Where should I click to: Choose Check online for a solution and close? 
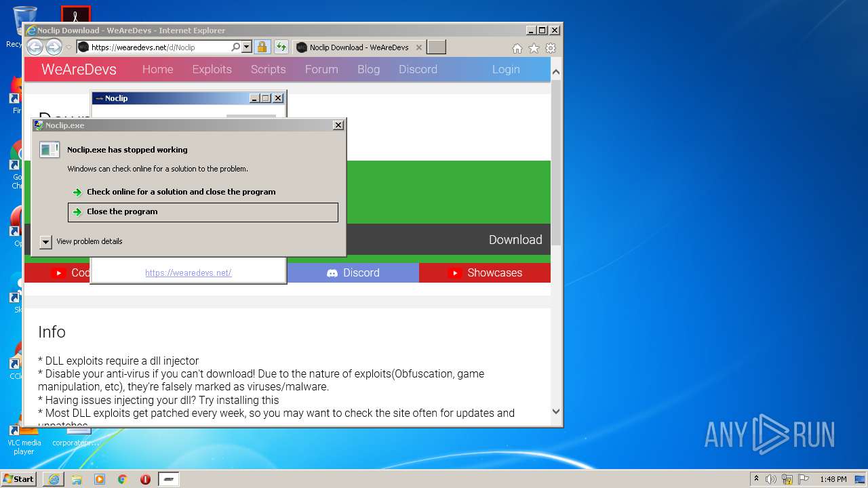pos(203,192)
